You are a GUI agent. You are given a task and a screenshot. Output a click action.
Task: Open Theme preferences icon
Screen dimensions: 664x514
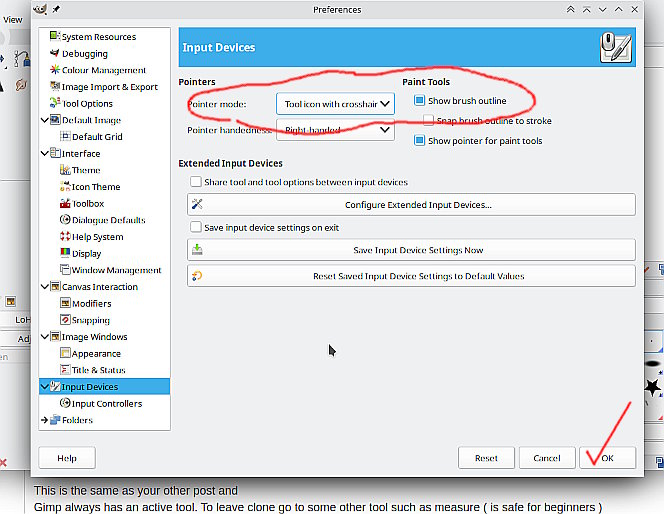coord(65,170)
